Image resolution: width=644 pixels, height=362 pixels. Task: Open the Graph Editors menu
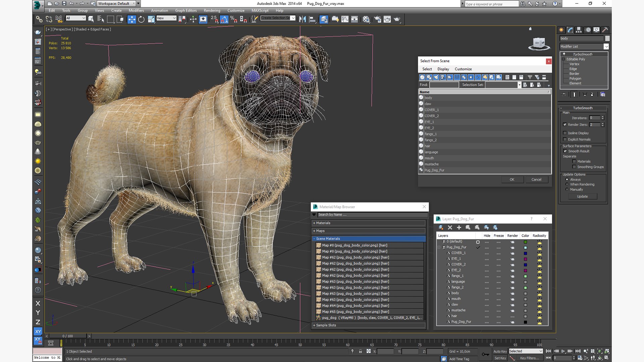186,10
